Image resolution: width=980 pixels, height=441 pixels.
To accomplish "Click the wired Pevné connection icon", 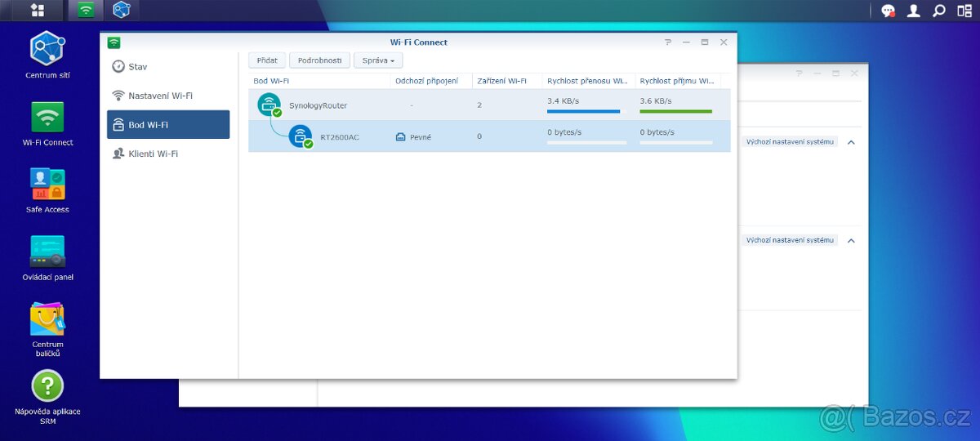I will click(x=400, y=137).
